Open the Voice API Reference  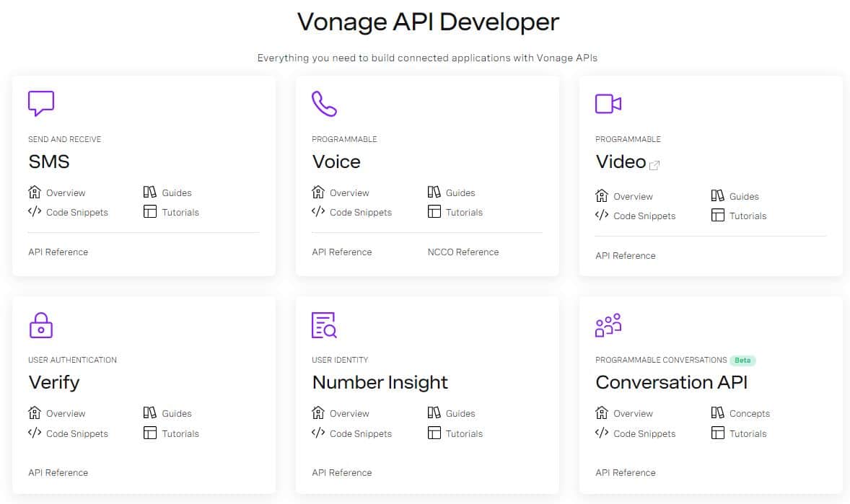[341, 252]
